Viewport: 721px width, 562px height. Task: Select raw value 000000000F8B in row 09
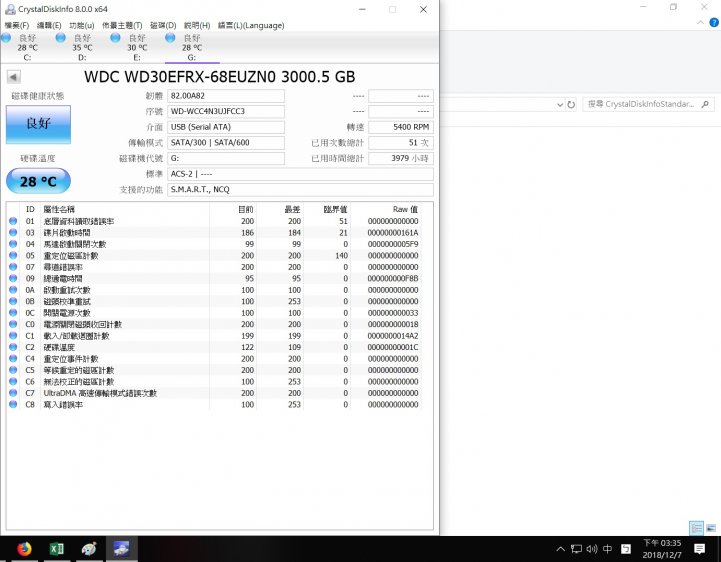point(393,278)
